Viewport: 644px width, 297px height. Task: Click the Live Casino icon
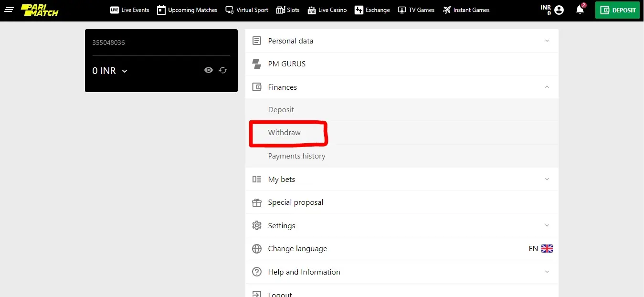(x=312, y=10)
